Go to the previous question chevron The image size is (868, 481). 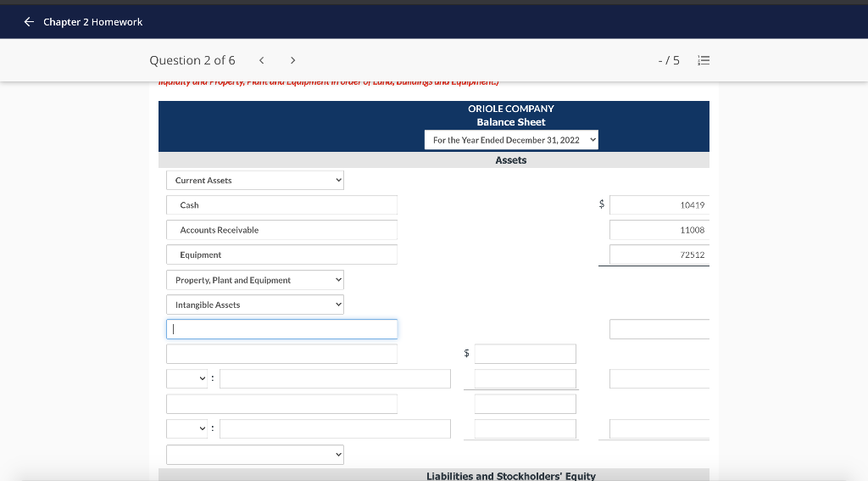[262, 60]
